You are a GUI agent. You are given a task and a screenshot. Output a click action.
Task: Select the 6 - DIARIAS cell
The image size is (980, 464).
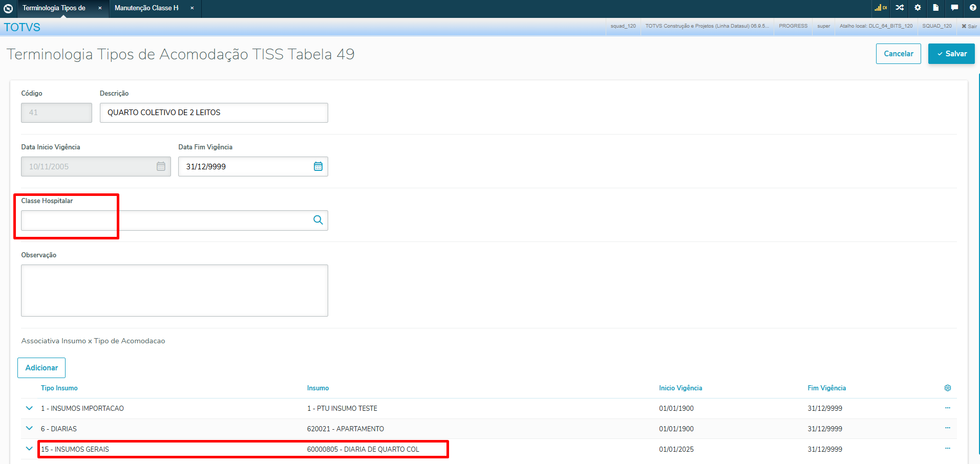[59, 429]
